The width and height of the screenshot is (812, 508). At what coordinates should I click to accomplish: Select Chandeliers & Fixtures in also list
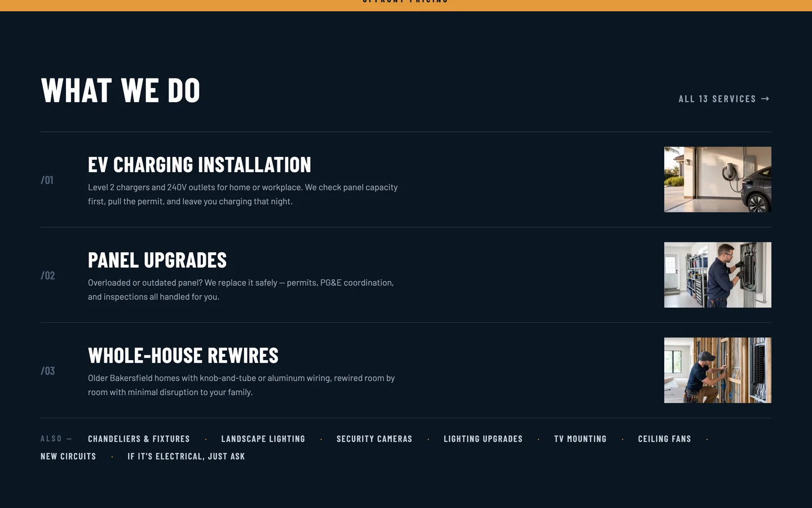click(139, 439)
